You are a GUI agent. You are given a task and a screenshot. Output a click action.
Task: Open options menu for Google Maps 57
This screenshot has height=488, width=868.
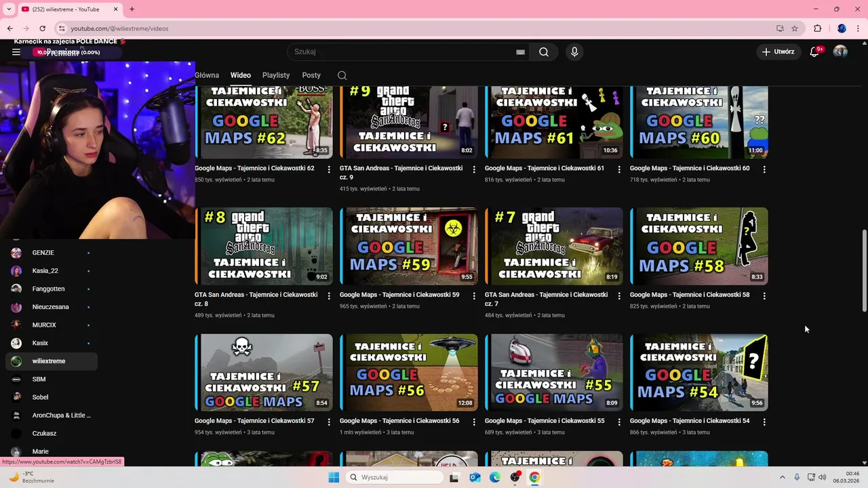[329, 422]
